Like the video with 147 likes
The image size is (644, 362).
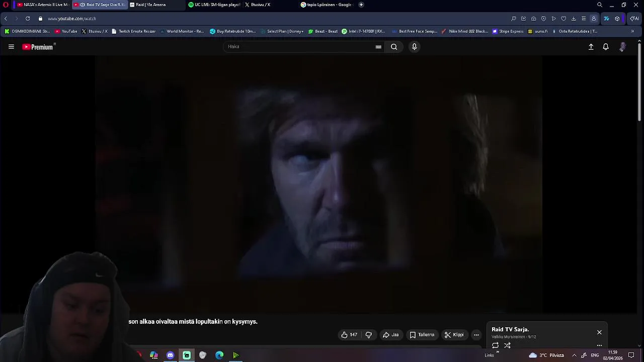[349, 335]
